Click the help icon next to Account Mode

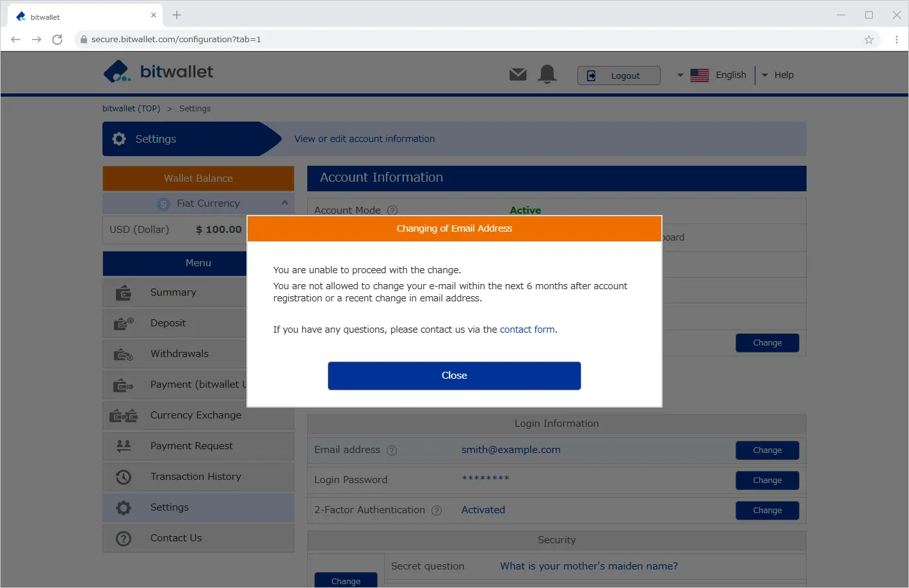(392, 211)
